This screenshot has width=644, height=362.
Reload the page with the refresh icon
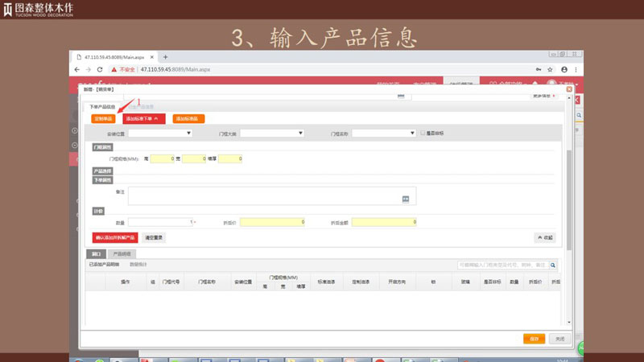click(x=100, y=70)
